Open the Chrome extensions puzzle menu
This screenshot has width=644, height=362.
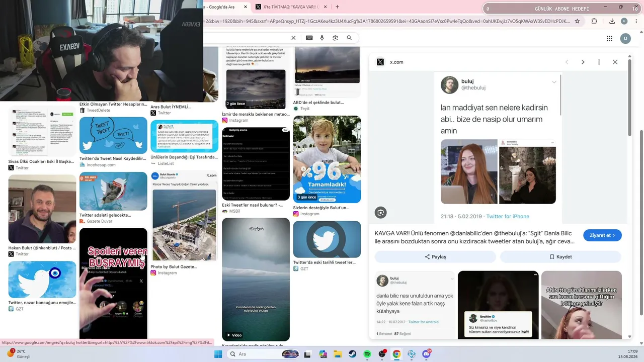594,21
